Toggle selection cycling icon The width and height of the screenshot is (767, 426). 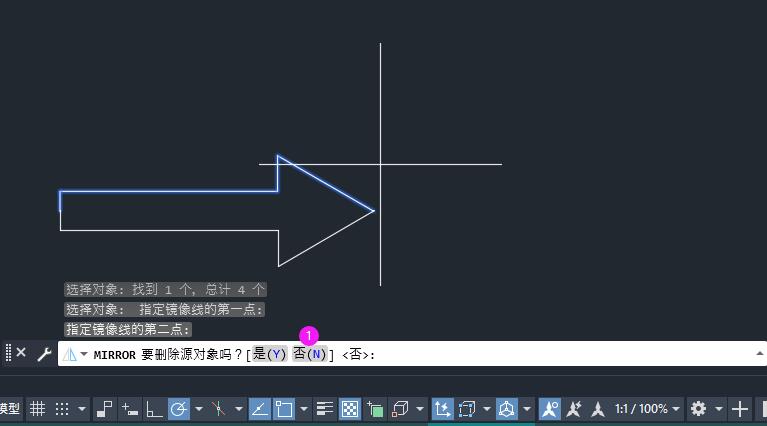375,409
